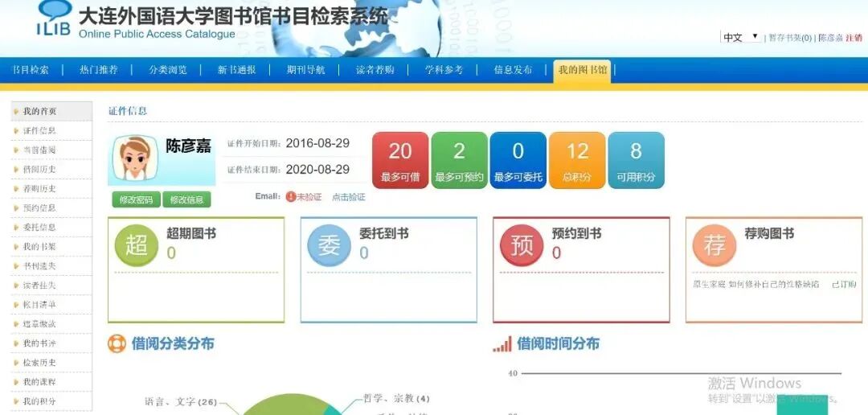
Task: Click the 荐购图书 card title
Action: [769, 233]
